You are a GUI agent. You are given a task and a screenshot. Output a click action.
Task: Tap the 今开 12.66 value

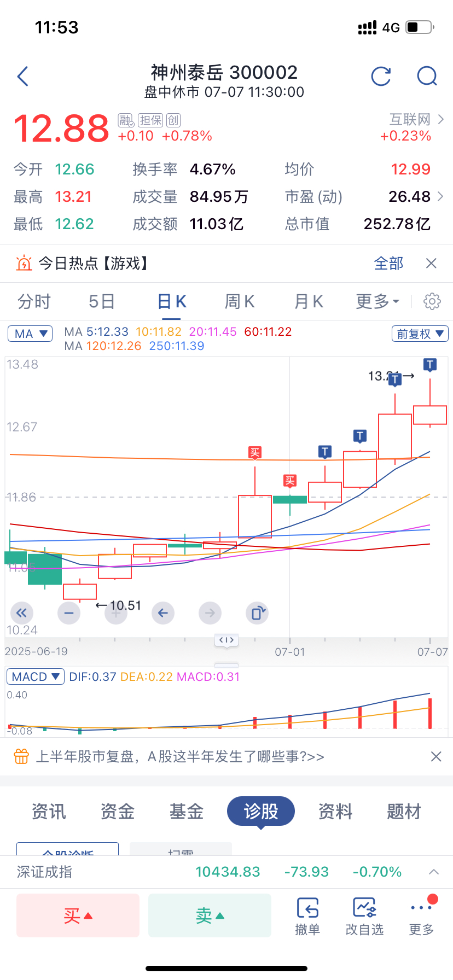[74, 170]
